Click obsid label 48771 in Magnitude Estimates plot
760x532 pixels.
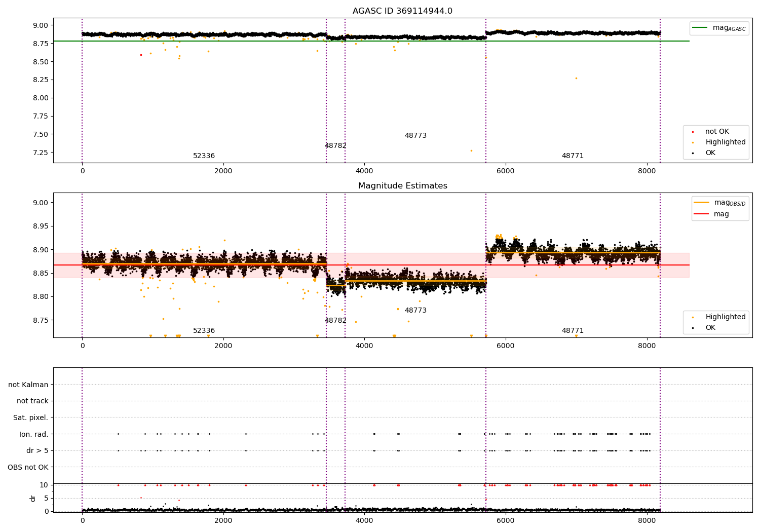tap(573, 331)
